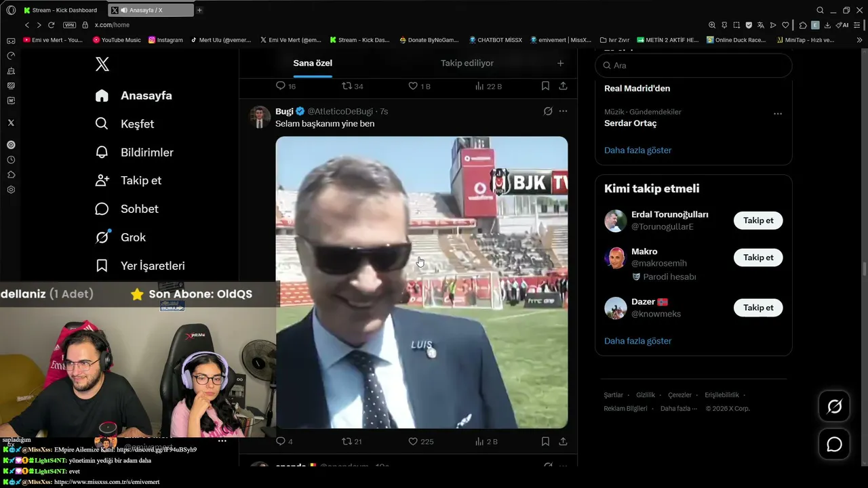Mute the Anasayfa / X tab audio
Image resolution: width=868 pixels, height=488 pixels.
[x=124, y=10]
